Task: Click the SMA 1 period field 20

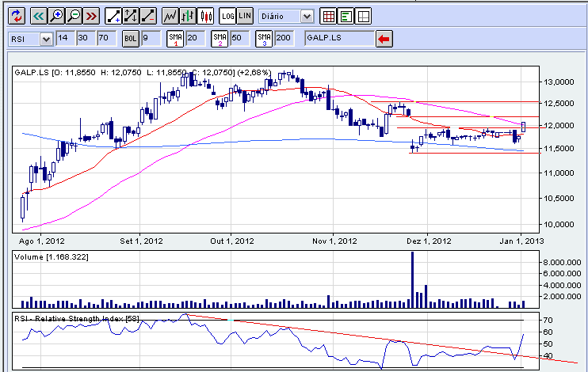Action: click(195, 38)
